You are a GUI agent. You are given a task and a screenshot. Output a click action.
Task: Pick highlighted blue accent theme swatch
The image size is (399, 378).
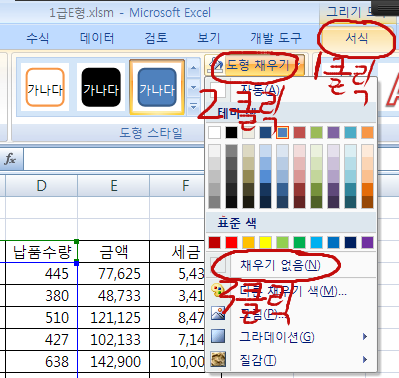(x=283, y=132)
